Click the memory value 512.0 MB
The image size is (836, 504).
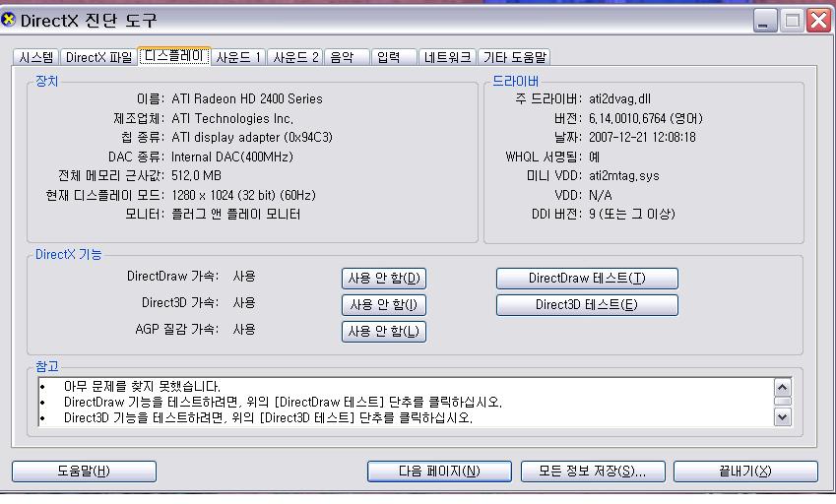coord(196,176)
